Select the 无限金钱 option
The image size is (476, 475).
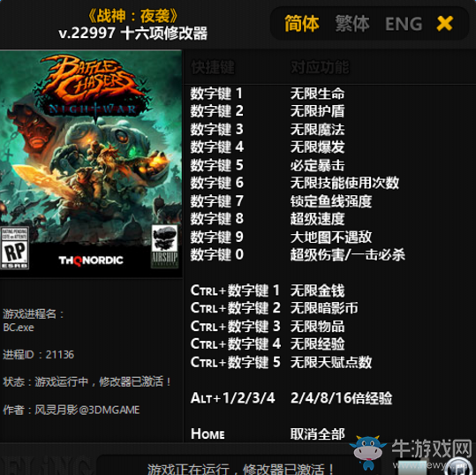coord(317,290)
